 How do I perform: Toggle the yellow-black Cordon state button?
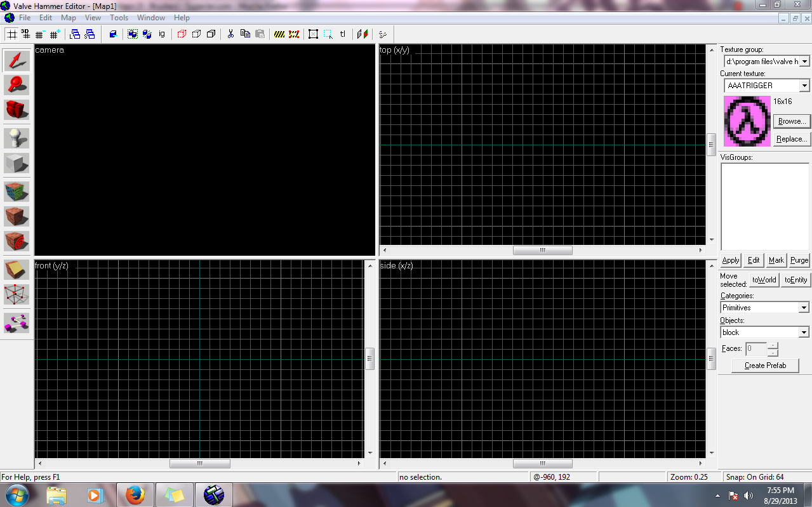[279, 34]
